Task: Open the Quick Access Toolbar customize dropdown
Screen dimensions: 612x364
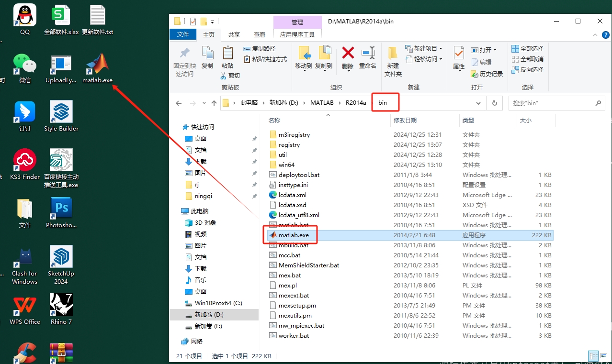Action: point(212,21)
